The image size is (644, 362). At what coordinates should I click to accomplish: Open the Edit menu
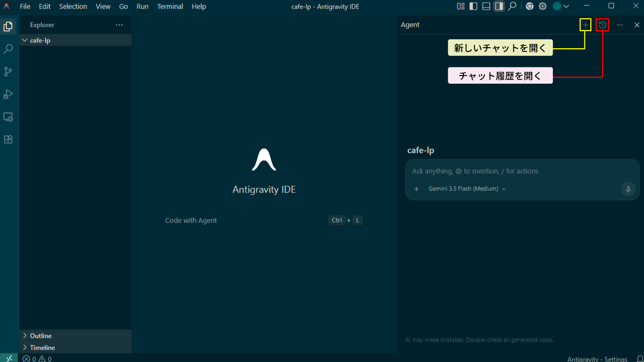(45, 6)
